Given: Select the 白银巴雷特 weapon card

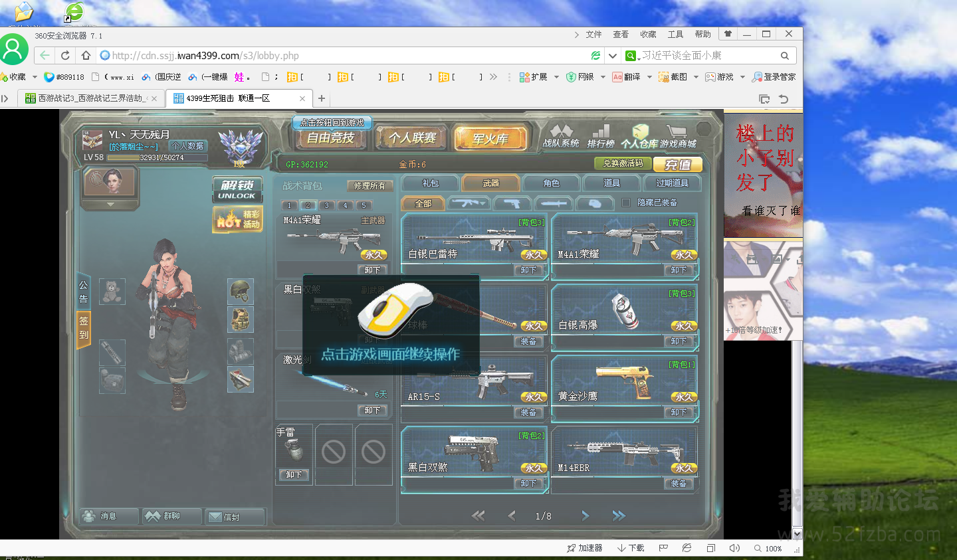Looking at the screenshot, I should coord(475,246).
